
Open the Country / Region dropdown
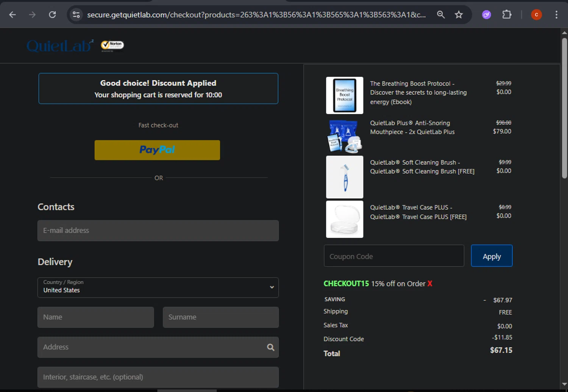coord(158,287)
